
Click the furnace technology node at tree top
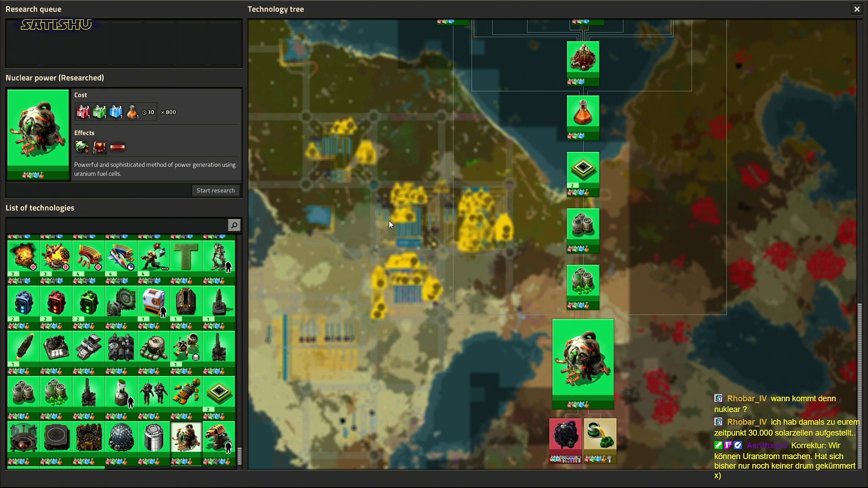(583, 59)
